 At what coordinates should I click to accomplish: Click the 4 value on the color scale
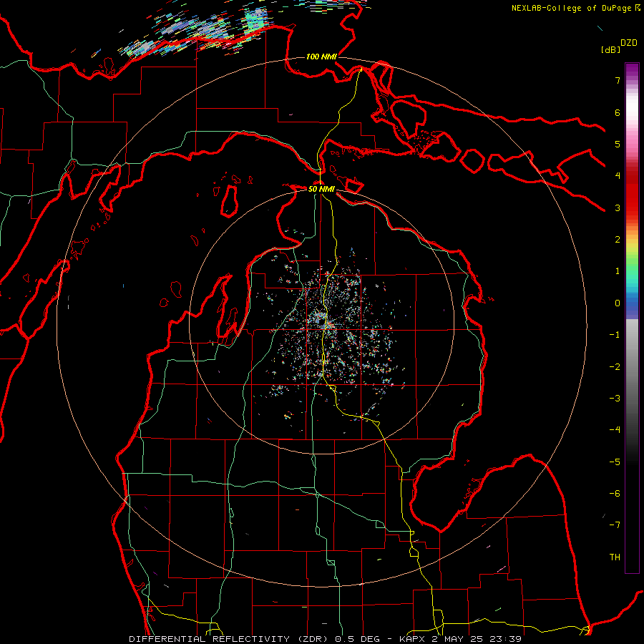point(618,176)
